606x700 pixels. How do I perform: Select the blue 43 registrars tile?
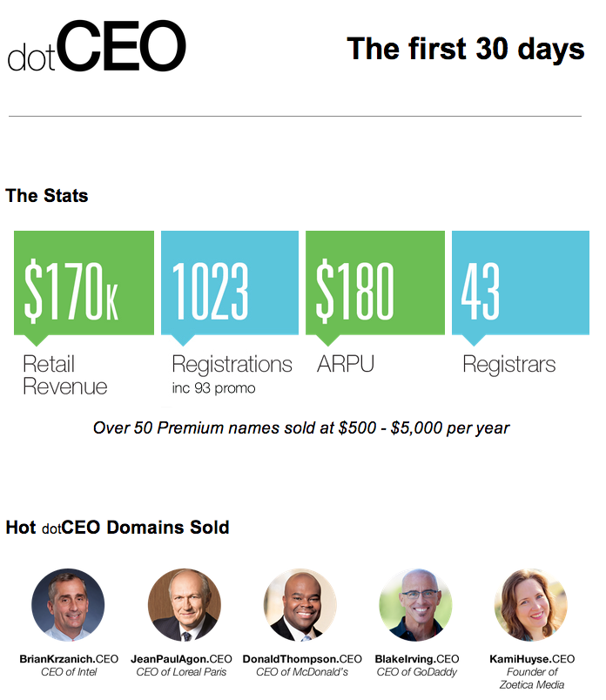pyautogui.click(x=521, y=282)
